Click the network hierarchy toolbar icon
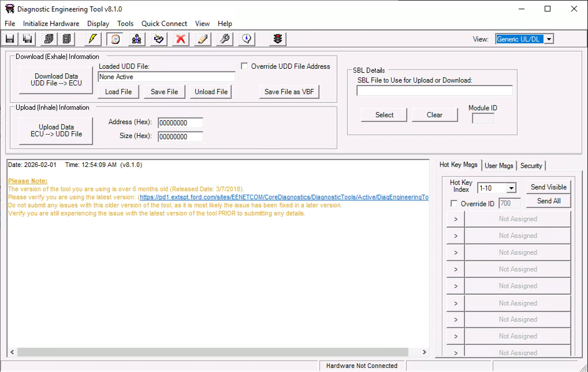Screen dimensions: 588x372 (137, 39)
